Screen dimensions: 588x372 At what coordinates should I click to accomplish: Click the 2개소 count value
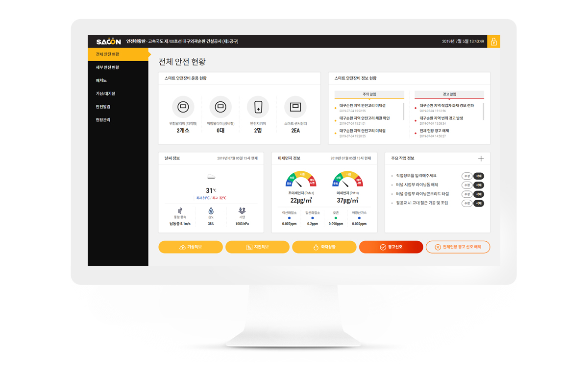[183, 131]
